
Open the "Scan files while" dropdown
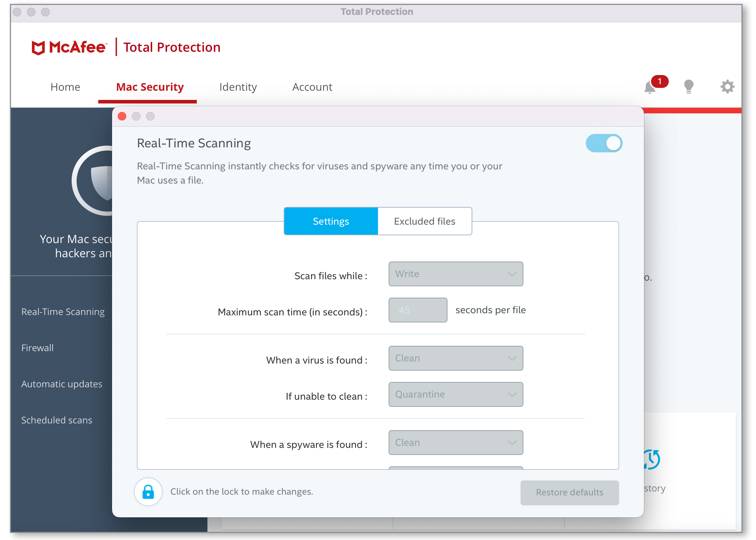pyautogui.click(x=456, y=274)
